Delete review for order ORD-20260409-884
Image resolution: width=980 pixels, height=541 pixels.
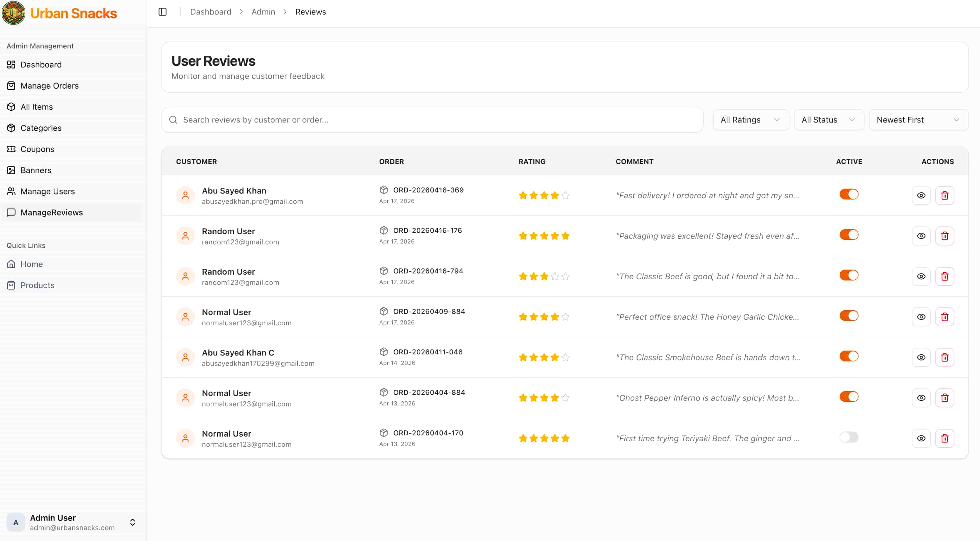pyautogui.click(x=944, y=317)
